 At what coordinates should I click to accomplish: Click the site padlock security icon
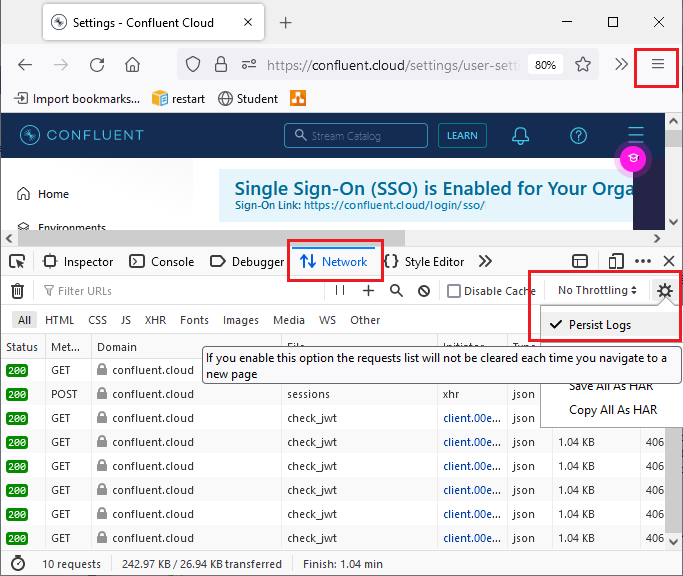click(x=221, y=64)
